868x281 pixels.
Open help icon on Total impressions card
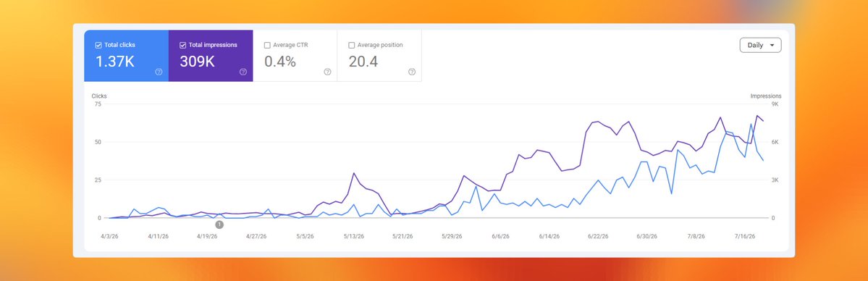point(243,72)
